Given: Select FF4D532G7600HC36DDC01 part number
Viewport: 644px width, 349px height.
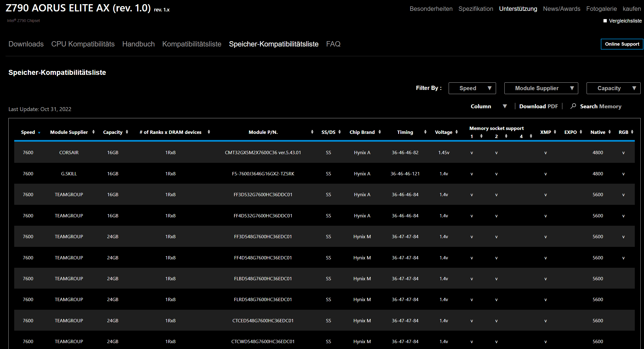Looking at the screenshot, I should click(x=263, y=216).
